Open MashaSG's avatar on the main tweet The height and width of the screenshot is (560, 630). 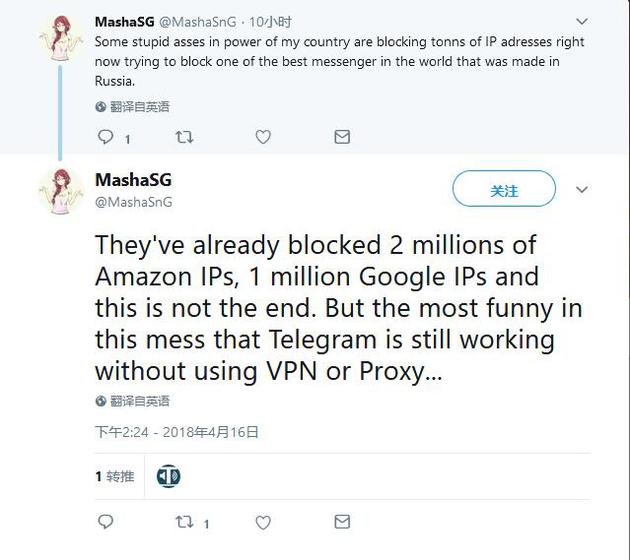59,191
